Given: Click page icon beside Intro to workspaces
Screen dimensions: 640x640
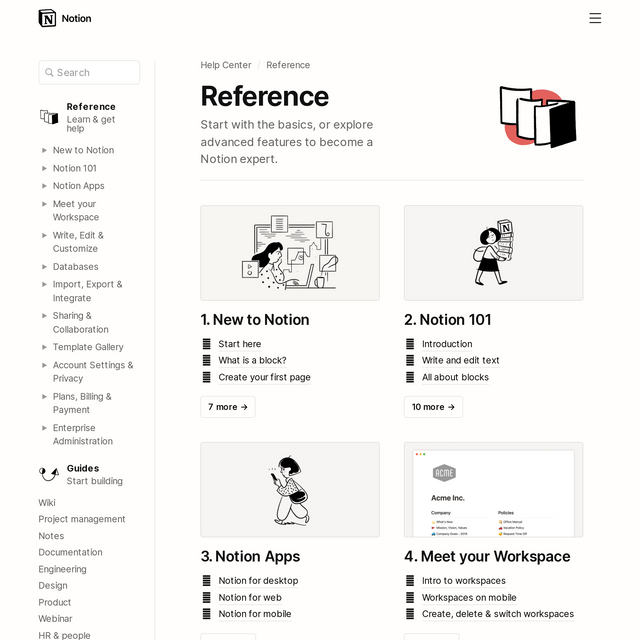Looking at the screenshot, I should [410, 580].
